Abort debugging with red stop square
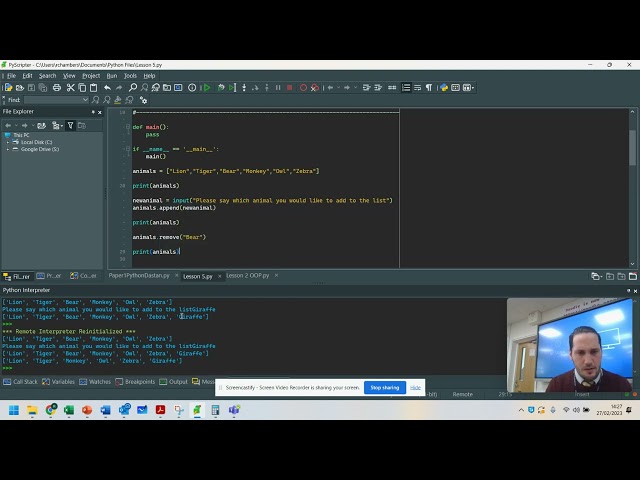Image resolution: width=640 pixels, height=480 pixels. tap(289, 88)
